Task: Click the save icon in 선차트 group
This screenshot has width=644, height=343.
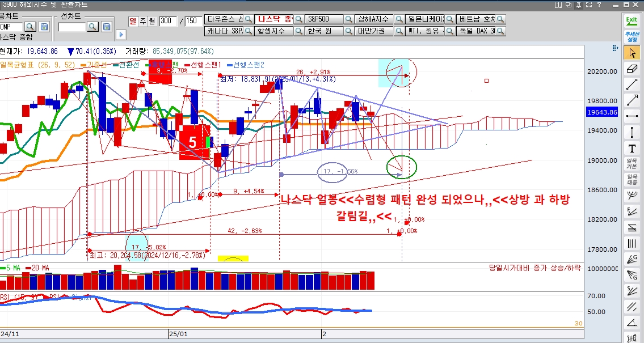Action: coord(106,27)
